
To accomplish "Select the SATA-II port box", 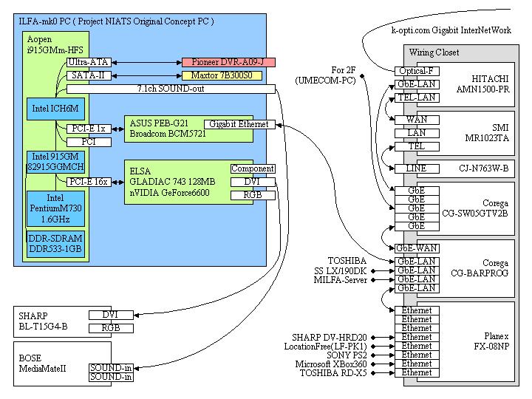I will pyautogui.click(x=88, y=75).
